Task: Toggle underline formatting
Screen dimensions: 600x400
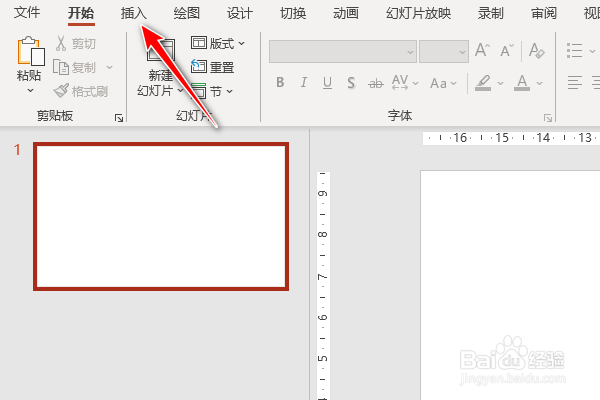Action: point(327,82)
